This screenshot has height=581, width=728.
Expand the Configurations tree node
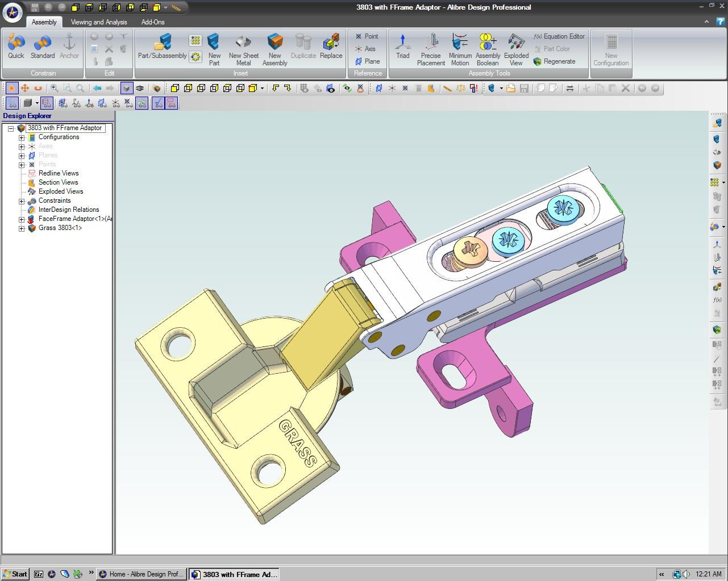[x=22, y=138]
